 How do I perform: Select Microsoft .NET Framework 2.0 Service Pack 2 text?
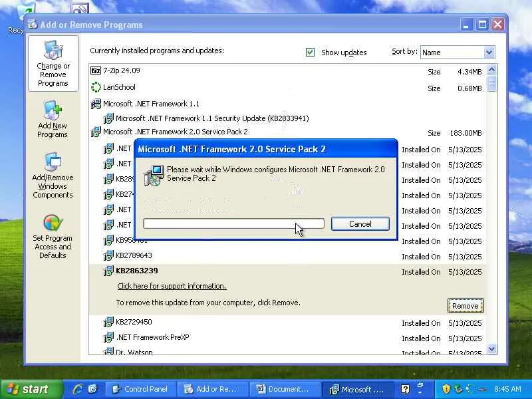point(176,132)
